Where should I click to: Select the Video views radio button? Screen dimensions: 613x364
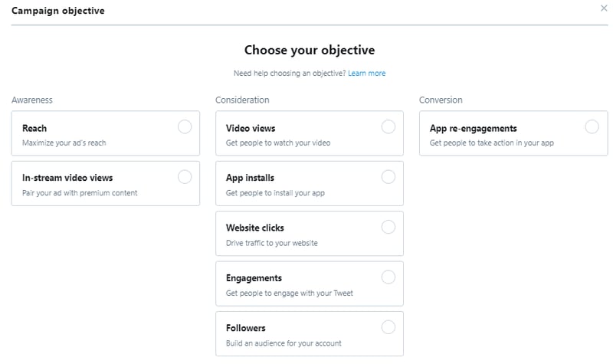(x=388, y=127)
